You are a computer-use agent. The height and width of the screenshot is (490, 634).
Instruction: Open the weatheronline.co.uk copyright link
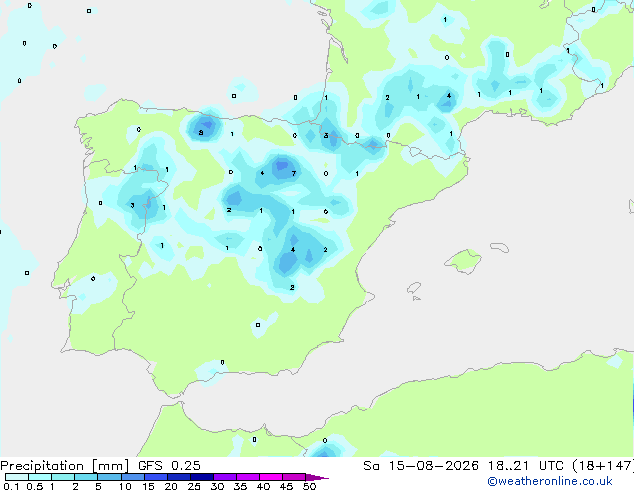pos(550,481)
